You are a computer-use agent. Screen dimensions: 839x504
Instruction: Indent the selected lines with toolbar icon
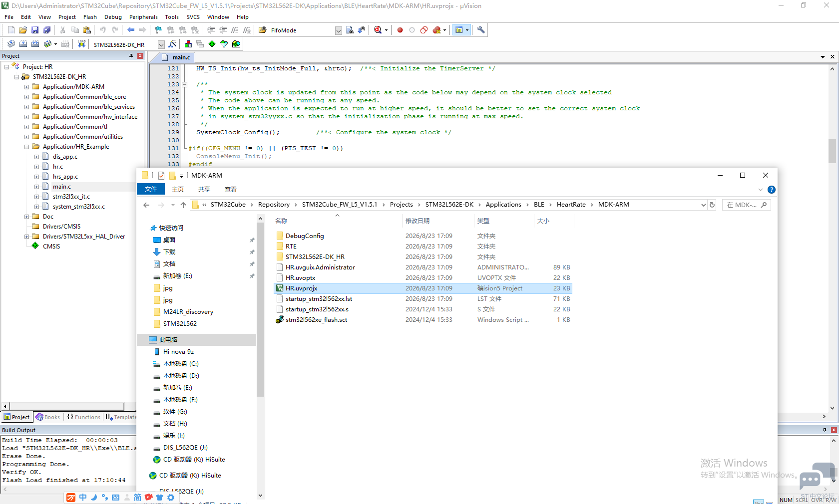pyautogui.click(x=211, y=30)
